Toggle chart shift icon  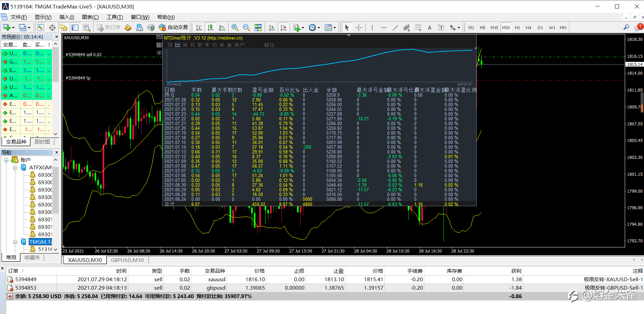point(283,28)
